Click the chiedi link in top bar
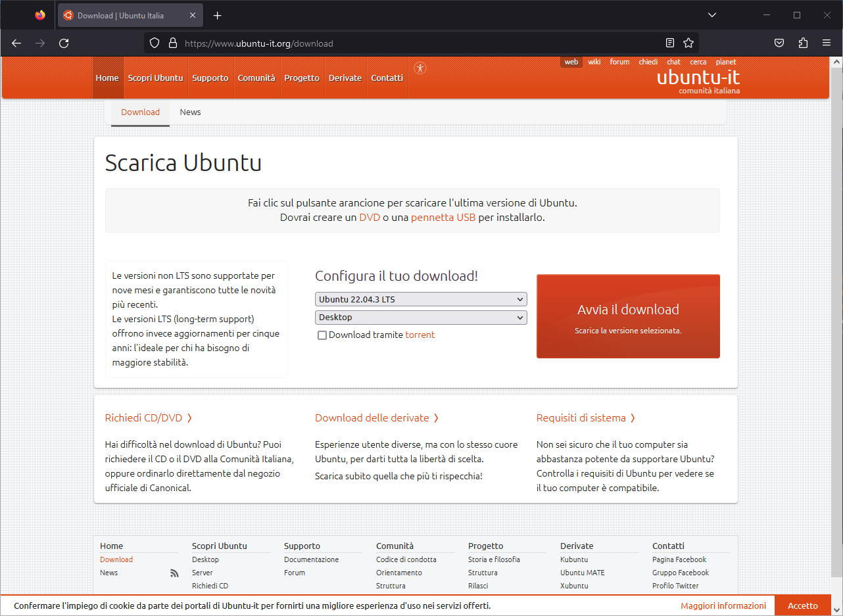This screenshot has height=616, width=843. 648,62
